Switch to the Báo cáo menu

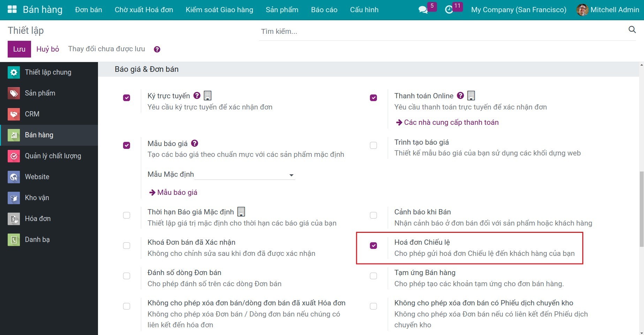[x=324, y=9]
